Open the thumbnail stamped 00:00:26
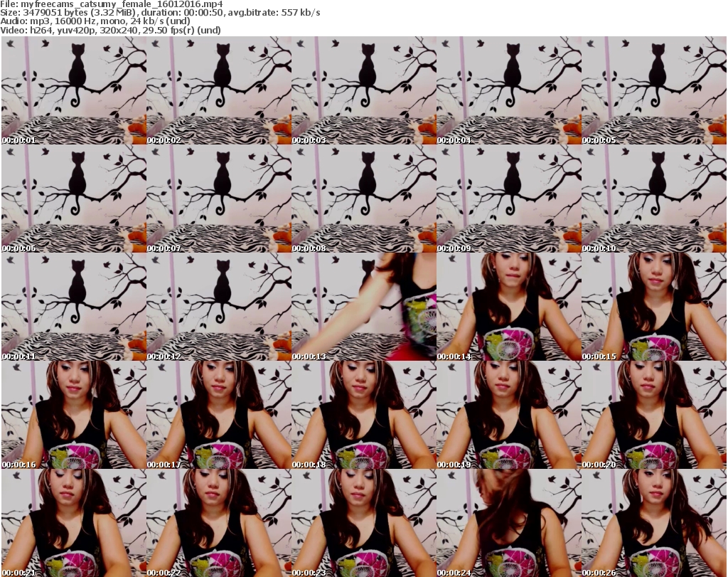This screenshot has width=728, height=577. [654, 523]
